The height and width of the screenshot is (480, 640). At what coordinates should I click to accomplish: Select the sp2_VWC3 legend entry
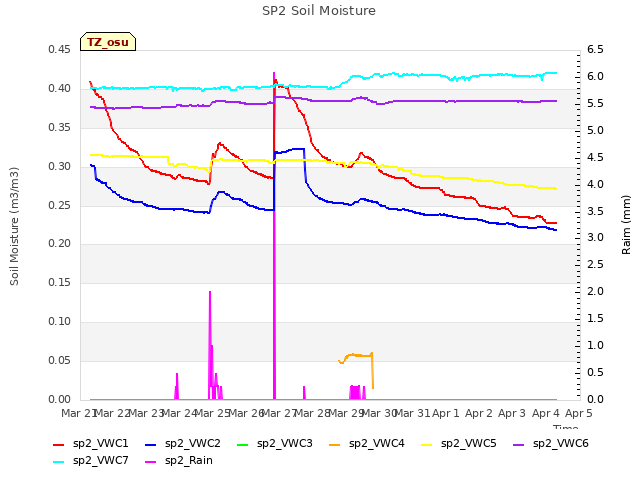click(275, 443)
